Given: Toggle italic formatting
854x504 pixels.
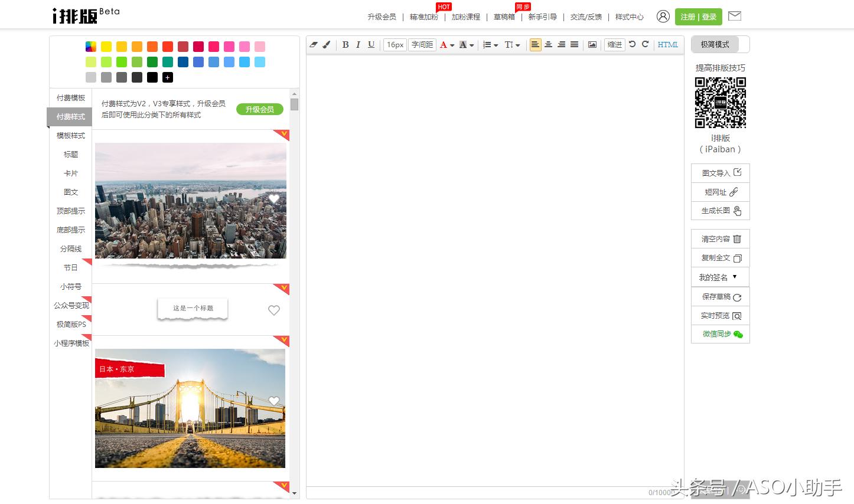Looking at the screenshot, I should 358,45.
